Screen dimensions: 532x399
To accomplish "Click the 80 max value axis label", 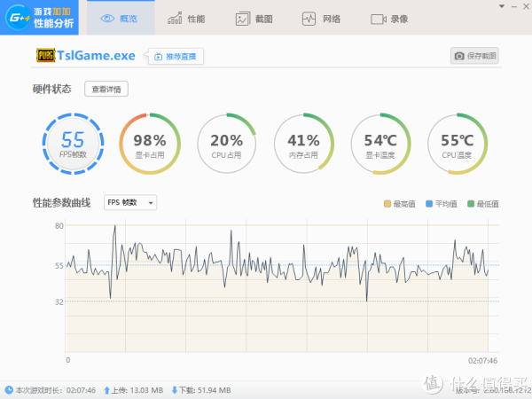I will click(x=59, y=225).
